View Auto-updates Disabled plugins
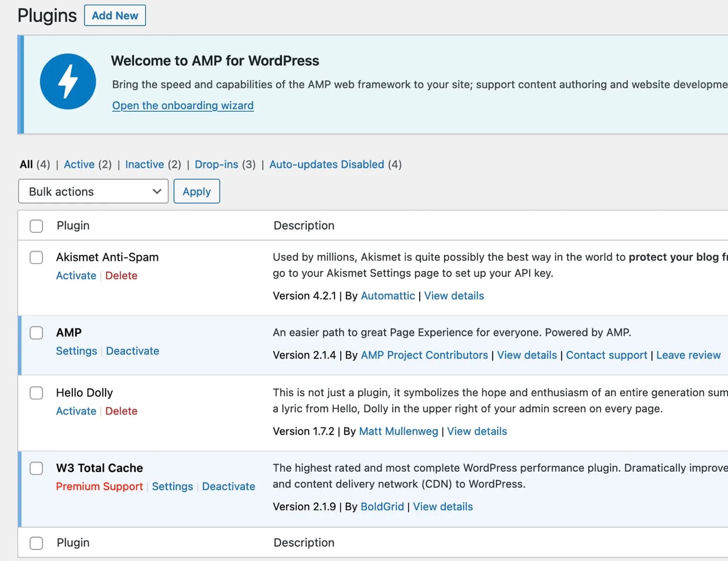 coord(326,164)
